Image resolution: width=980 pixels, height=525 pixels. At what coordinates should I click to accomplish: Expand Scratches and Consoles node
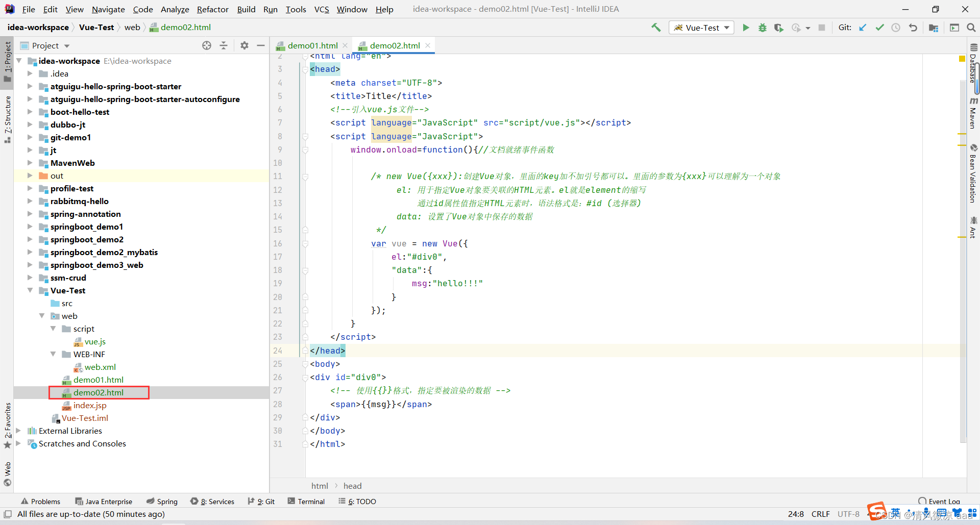coord(19,443)
